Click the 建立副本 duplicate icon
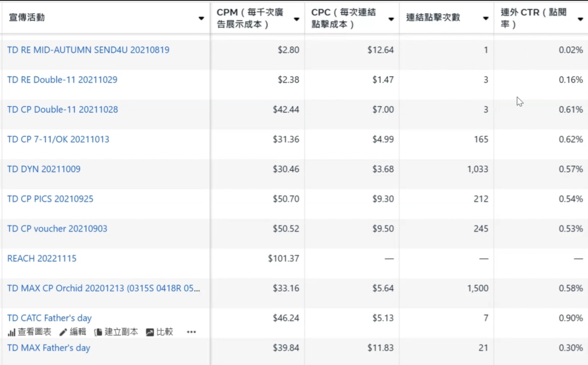 pos(98,332)
